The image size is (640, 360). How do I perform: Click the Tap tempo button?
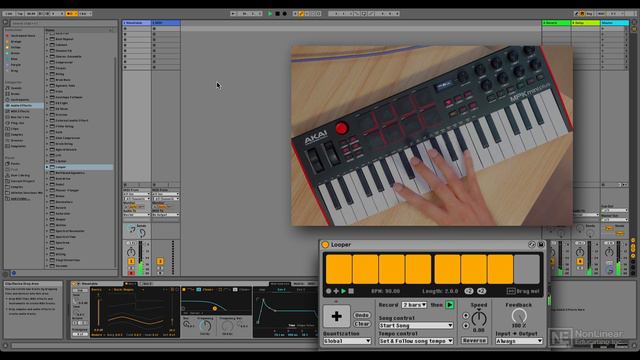click(20, 13)
